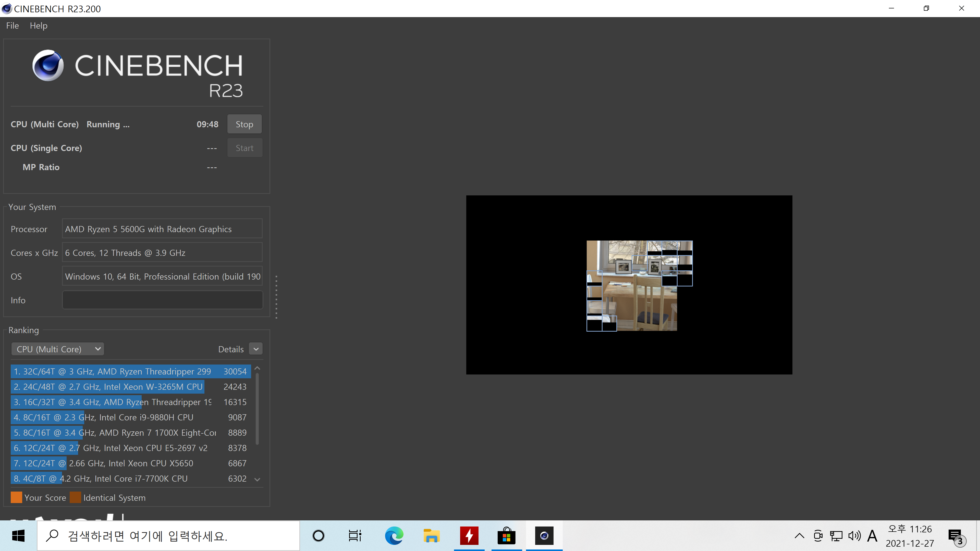Open Task View from the taskbar

click(x=354, y=536)
